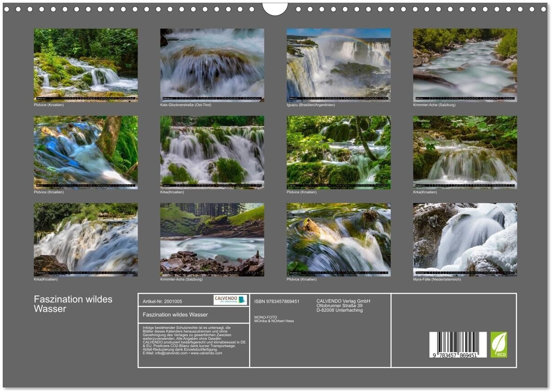Screen dimensions: 552x392
Task: Open the Iguazu rainbow waterfall thumbnail
Action: pyautogui.click(x=338, y=65)
